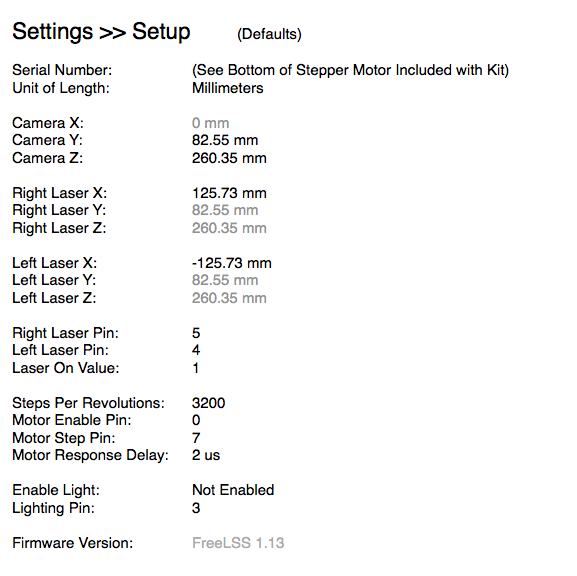Click the Lighting Pin value 3
This screenshot has width=577, height=576.
[x=196, y=508]
